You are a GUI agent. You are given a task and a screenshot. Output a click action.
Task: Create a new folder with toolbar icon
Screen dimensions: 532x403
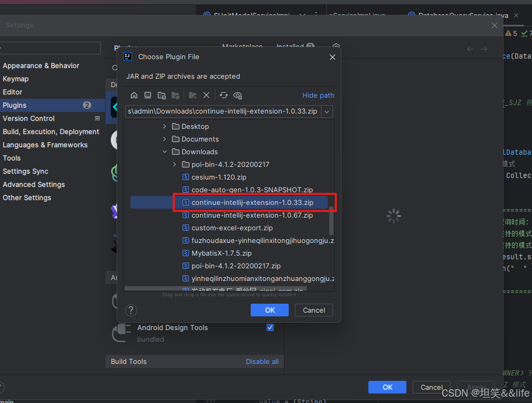click(x=193, y=96)
